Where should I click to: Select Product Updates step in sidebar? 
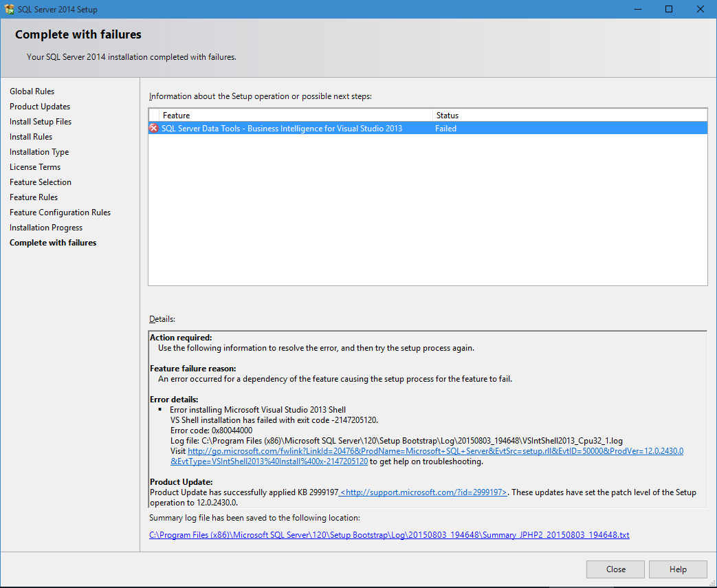point(40,107)
